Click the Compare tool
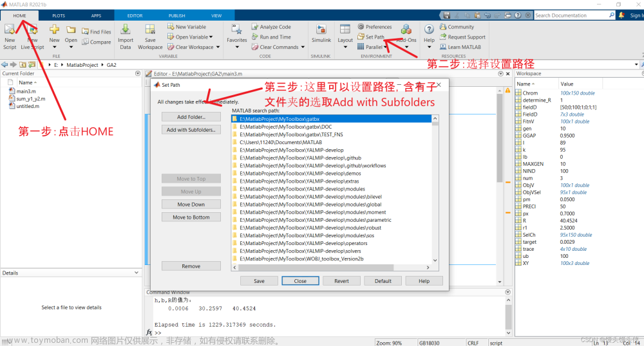This screenshot has height=346, width=644. pyautogui.click(x=97, y=42)
